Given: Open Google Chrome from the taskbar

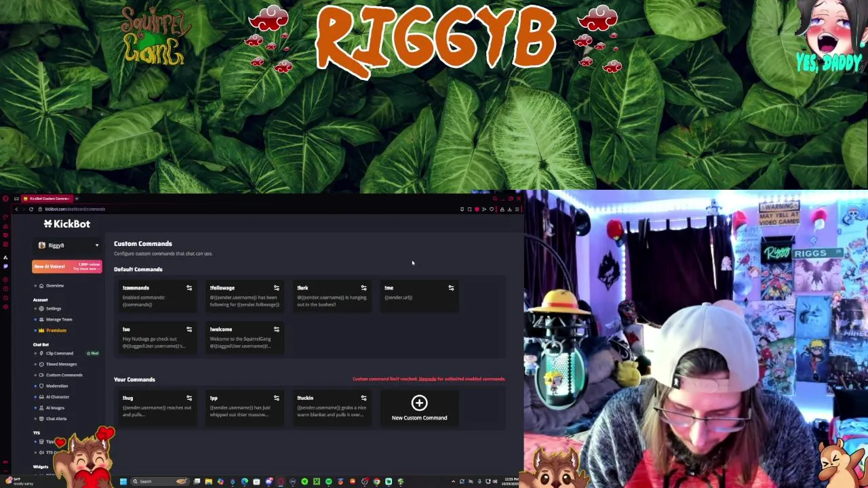Looking at the screenshot, I should click(376, 482).
